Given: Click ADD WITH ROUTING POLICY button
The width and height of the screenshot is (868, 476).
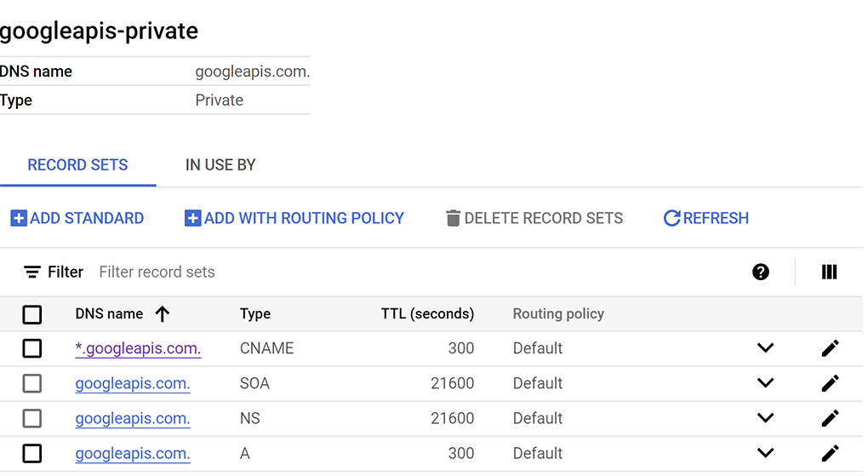Looking at the screenshot, I should 294,219.
